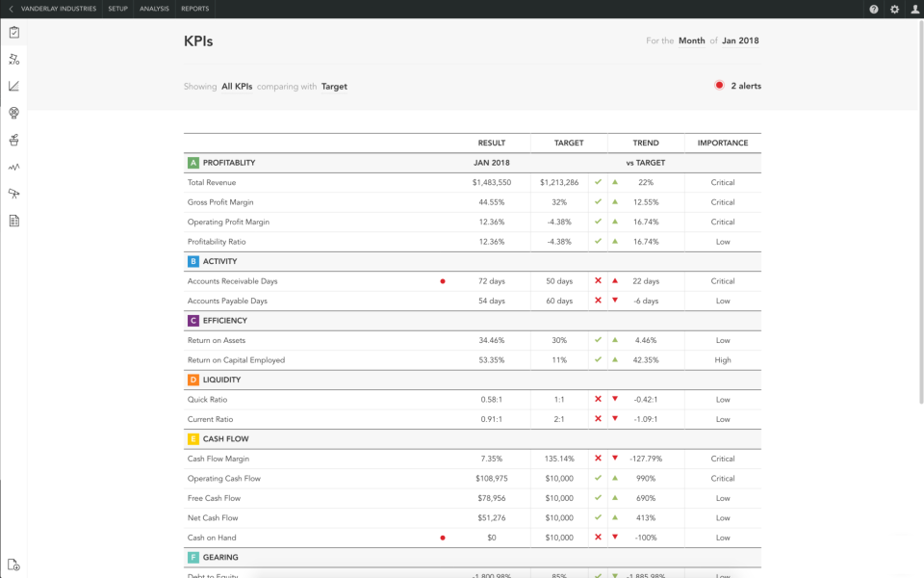Open the REPORTS menu
The width and height of the screenshot is (924, 578).
pyautogui.click(x=194, y=8)
